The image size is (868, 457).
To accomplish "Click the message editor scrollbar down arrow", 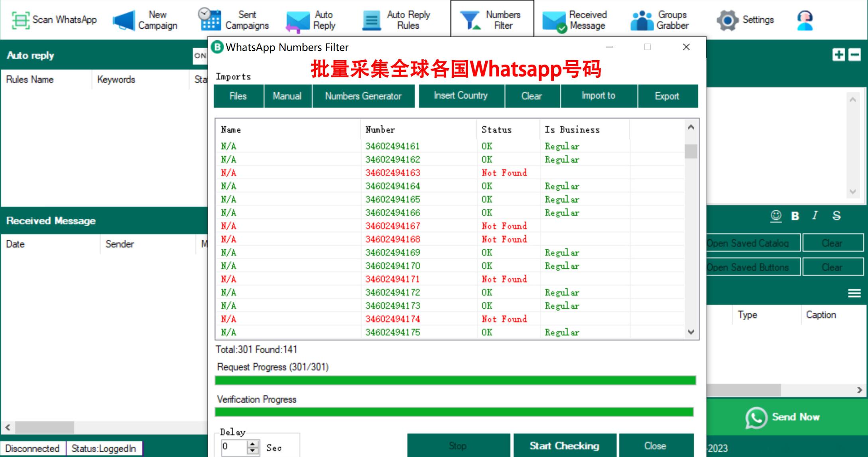I will click(853, 192).
